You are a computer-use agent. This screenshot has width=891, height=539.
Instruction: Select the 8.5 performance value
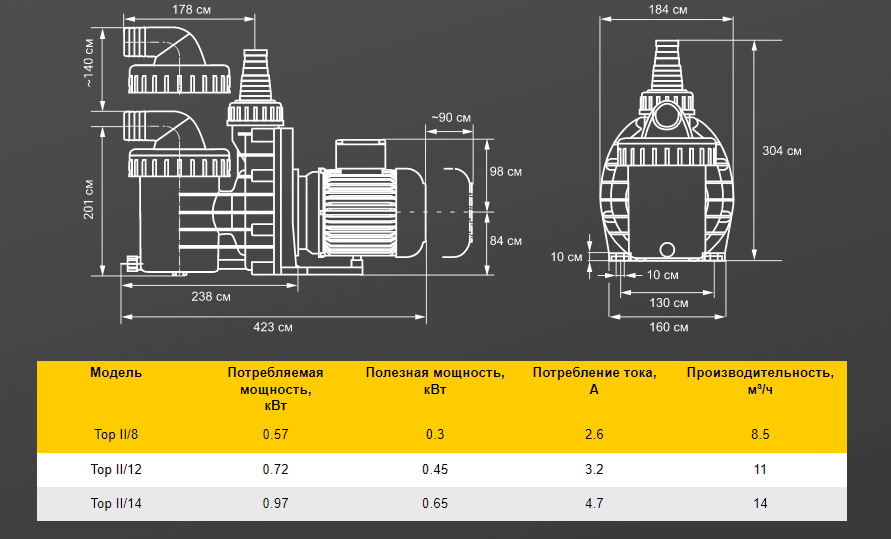pos(759,434)
